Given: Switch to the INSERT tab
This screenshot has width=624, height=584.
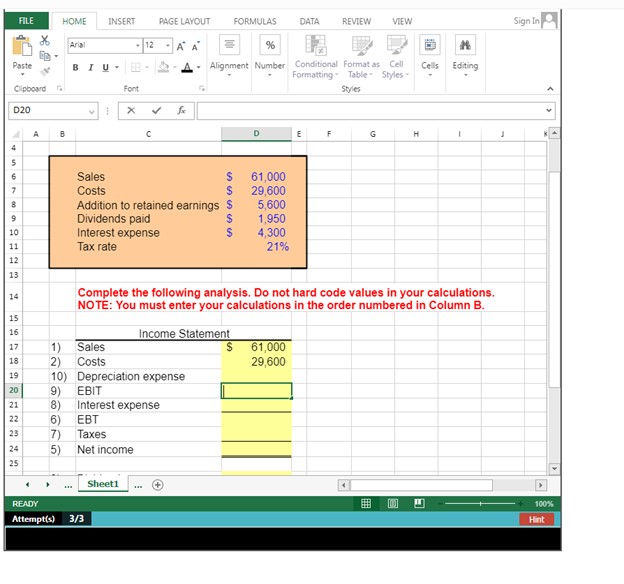Looking at the screenshot, I should tap(121, 21).
